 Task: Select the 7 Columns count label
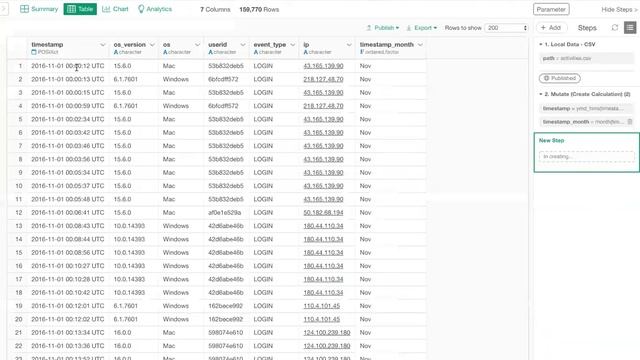click(215, 9)
